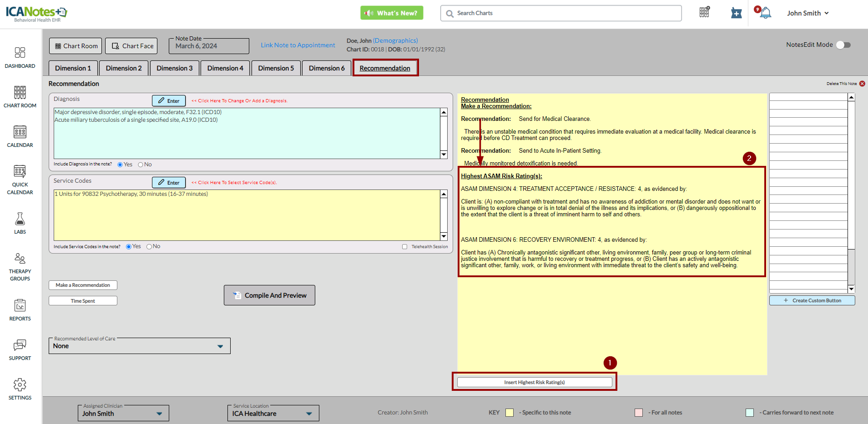Image resolution: width=868 pixels, height=424 pixels.
Task: Click the yellow 'Specific to this note' swatch
Action: point(510,413)
